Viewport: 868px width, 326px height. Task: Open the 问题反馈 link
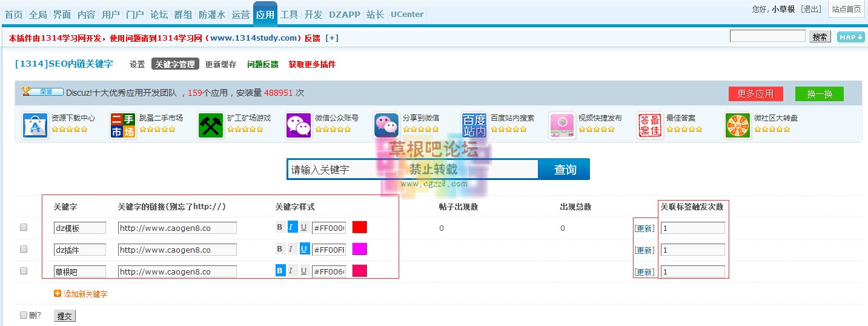click(x=263, y=64)
